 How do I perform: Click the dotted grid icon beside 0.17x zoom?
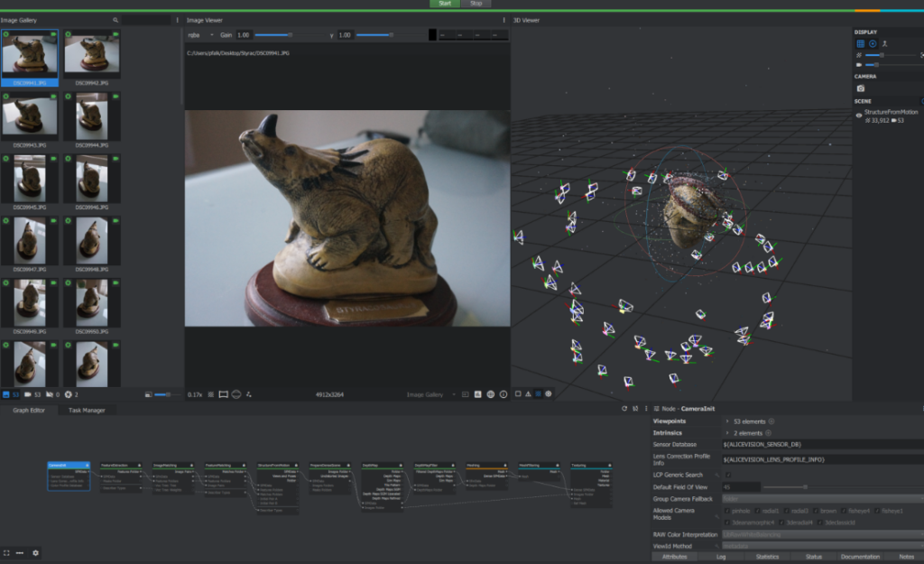point(211,394)
